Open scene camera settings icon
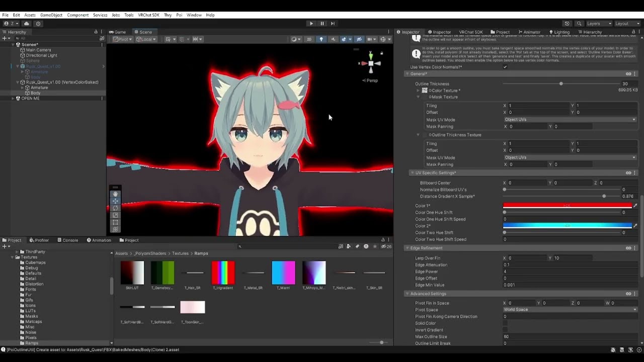 371,39
